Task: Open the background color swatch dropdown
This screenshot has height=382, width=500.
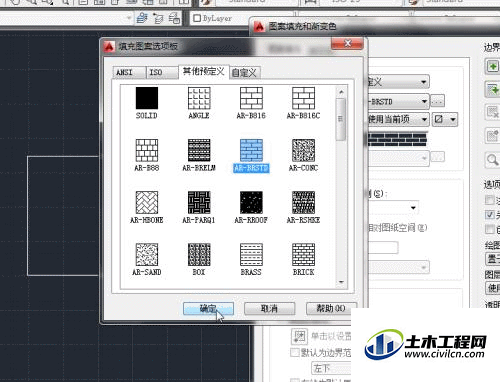Action: [x=445, y=119]
